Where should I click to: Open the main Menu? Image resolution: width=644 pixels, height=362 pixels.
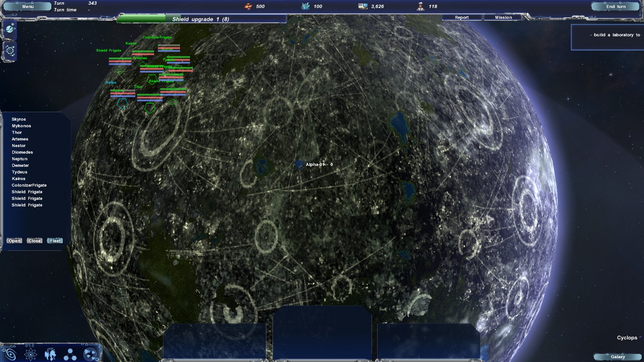(x=28, y=7)
